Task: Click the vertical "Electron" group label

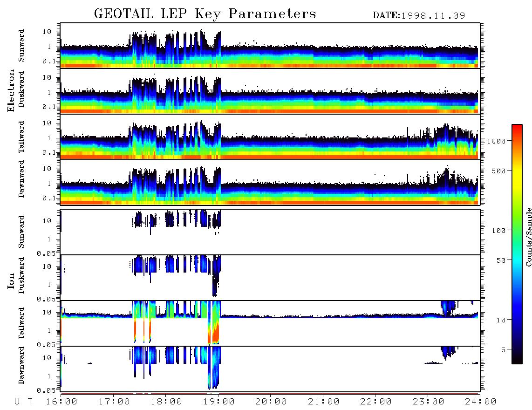Action: pos(11,91)
